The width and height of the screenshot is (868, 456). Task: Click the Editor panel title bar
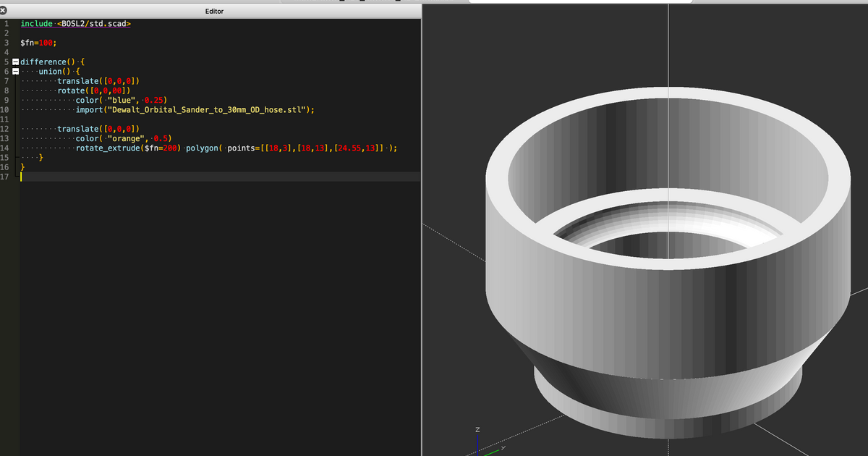pyautogui.click(x=214, y=11)
